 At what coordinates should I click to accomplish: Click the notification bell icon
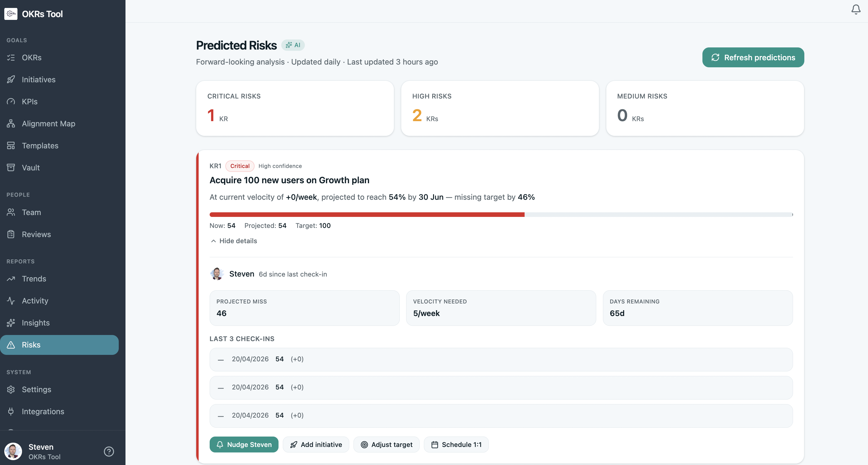pos(855,9)
